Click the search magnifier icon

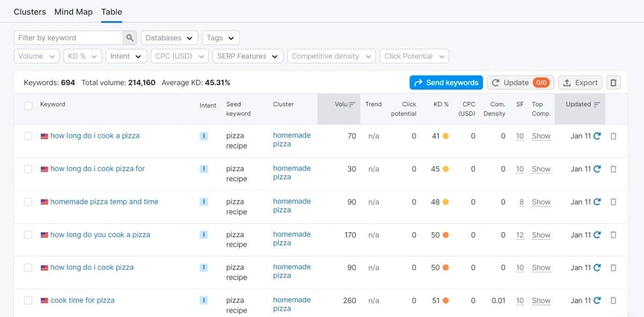pyautogui.click(x=130, y=38)
